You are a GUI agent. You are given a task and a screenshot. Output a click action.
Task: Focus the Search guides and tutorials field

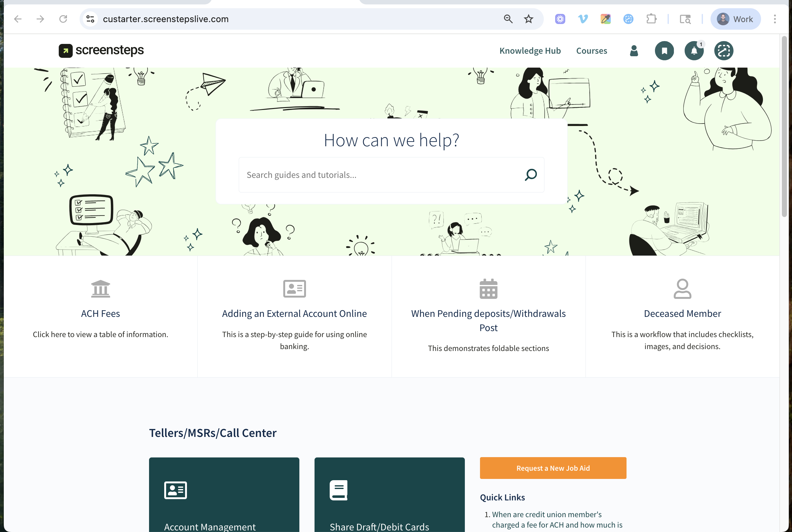pyautogui.click(x=380, y=175)
